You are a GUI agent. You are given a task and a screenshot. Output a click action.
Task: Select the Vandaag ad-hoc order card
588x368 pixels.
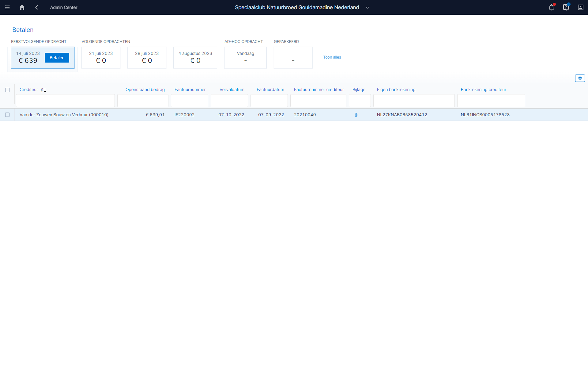pyautogui.click(x=246, y=58)
